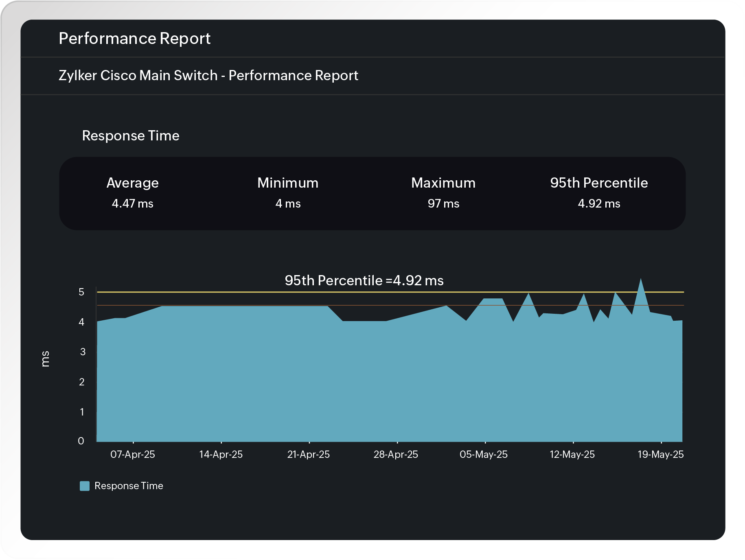Select the 28-Apr-25 axis marker

397,455
